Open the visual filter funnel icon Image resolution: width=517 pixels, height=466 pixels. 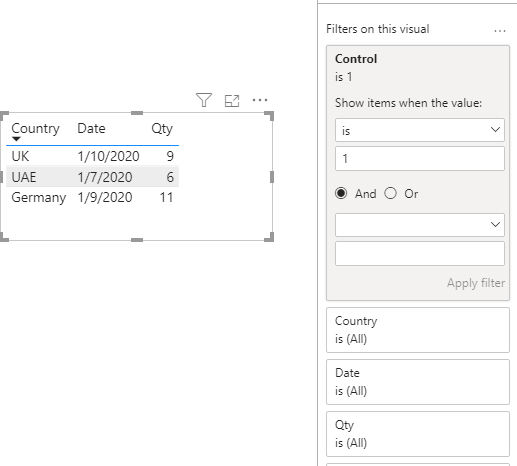(x=204, y=100)
